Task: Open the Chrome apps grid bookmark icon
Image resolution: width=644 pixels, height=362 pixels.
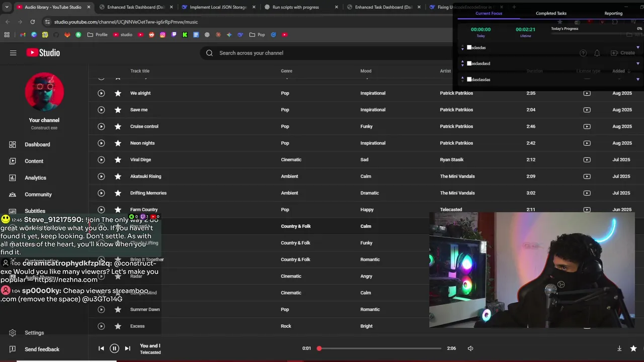Action: point(7,35)
